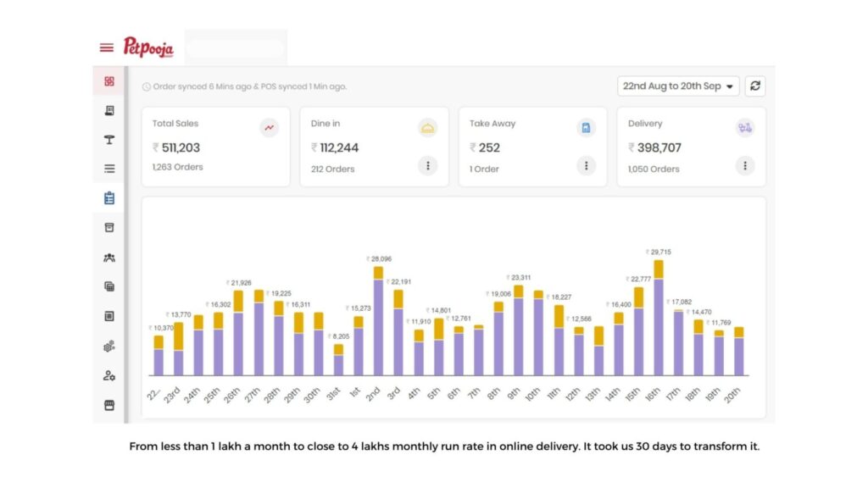Viewport: 868px width, 488px height.
Task: Refresh the dashboard with the sync button
Action: (755, 86)
